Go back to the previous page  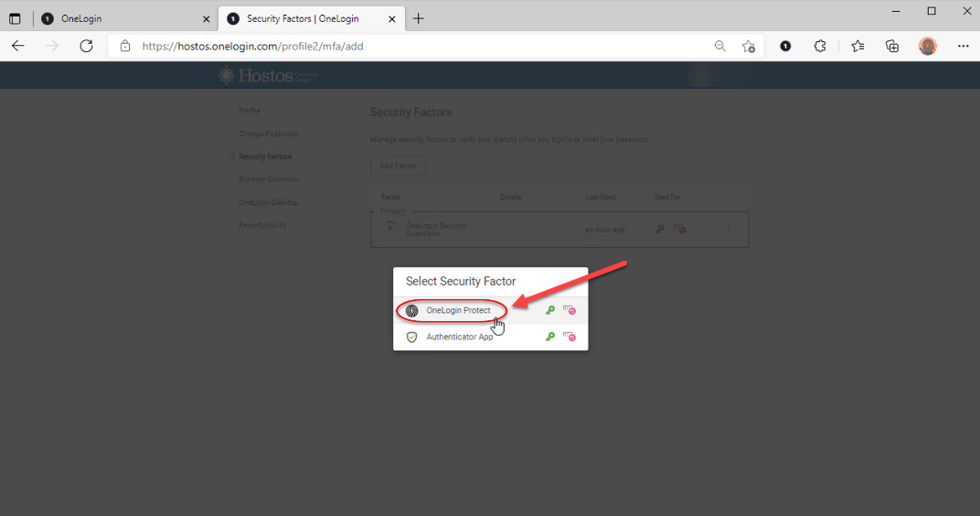[x=18, y=46]
